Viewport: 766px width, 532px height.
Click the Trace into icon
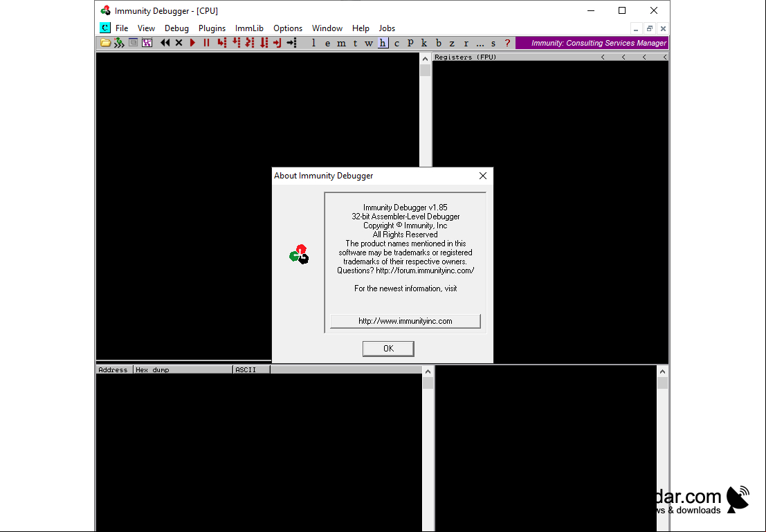click(x=250, y=43)
